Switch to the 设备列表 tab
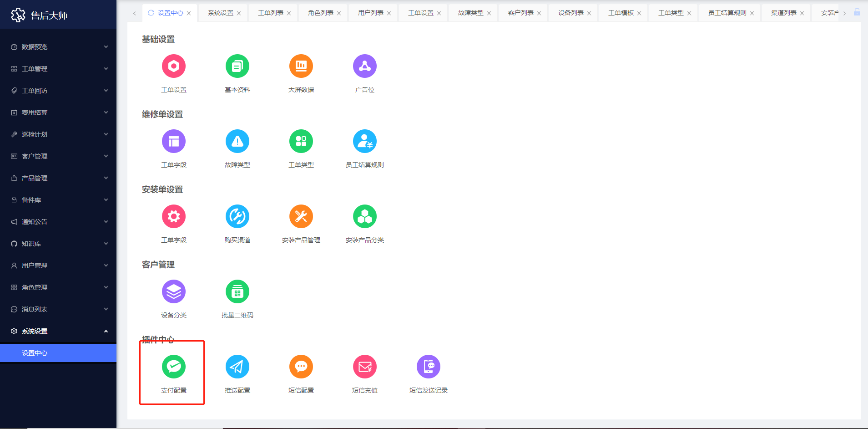This screenshot has width=868, height=429. [571, 13]
